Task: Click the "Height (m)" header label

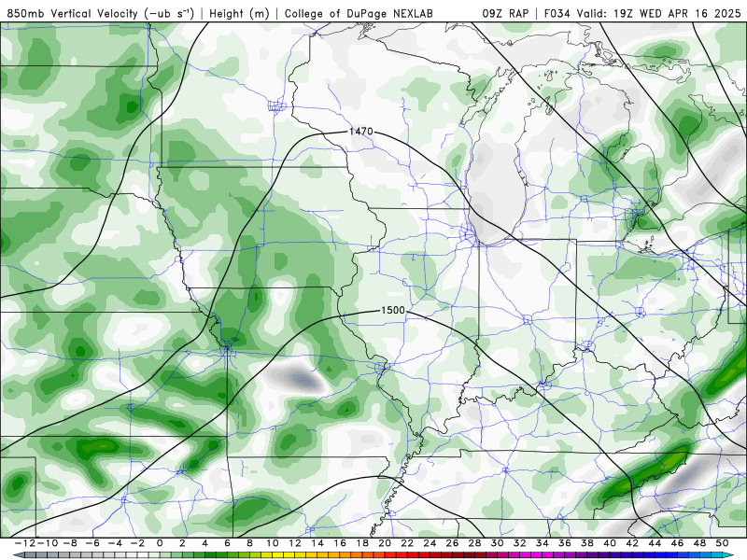Action: tap(240, 14)
